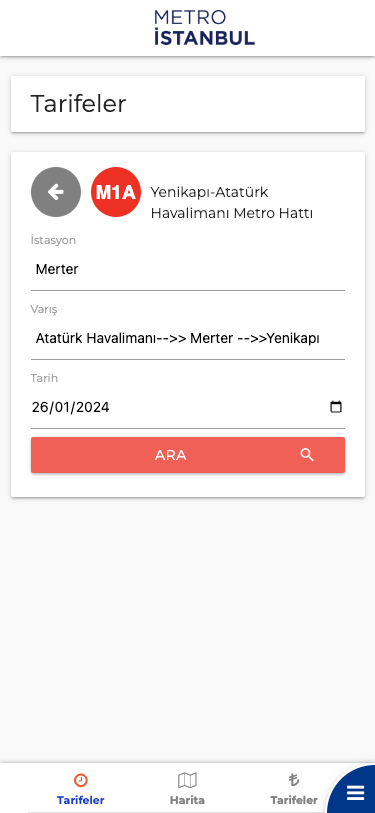The image size is (375, 813).
Task: Expand the Varış direction dropdown
Action: pos(188,339)
